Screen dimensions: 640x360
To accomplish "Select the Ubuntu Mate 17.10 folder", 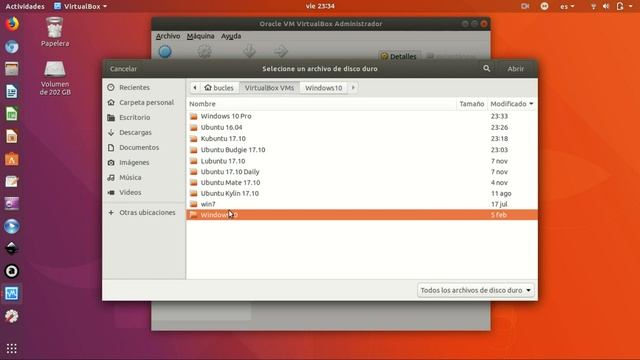I will 362,182.
